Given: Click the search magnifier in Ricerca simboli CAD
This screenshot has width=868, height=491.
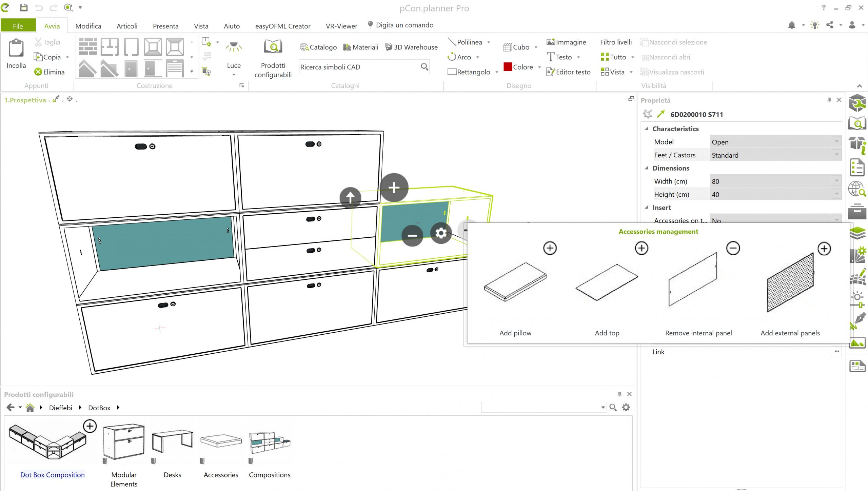Looking at the screenshot, I should (425, 67).
